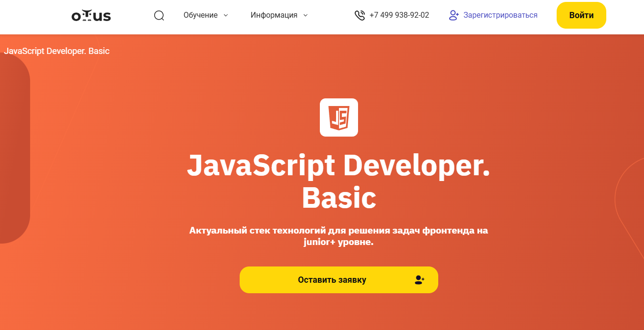The height and width of the screenshot is (330, 644).
Task: Expand the chevron next to Обучение
Action: click(x=226, y=15)
